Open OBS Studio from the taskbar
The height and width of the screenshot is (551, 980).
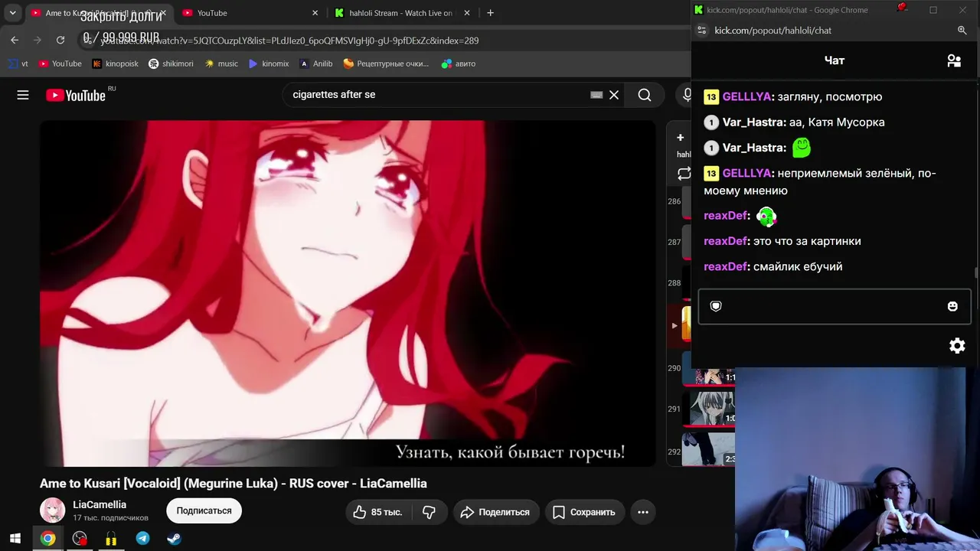click(x=80, y=539)
